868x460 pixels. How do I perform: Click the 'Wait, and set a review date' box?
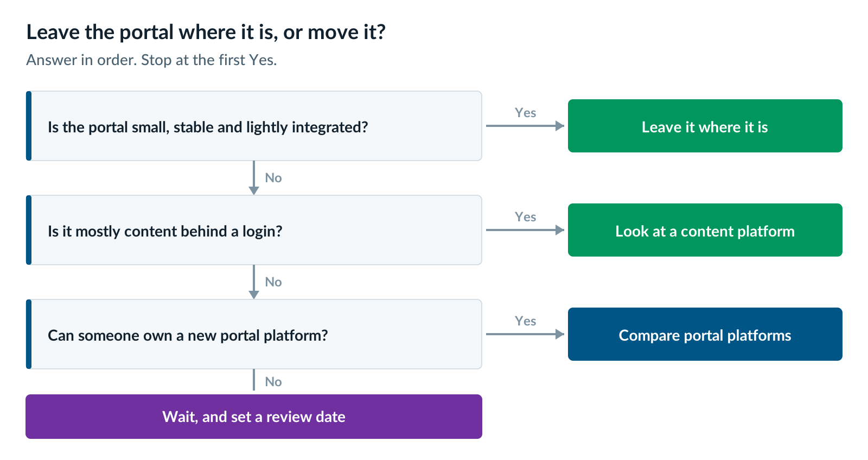(x=254, y=417)
